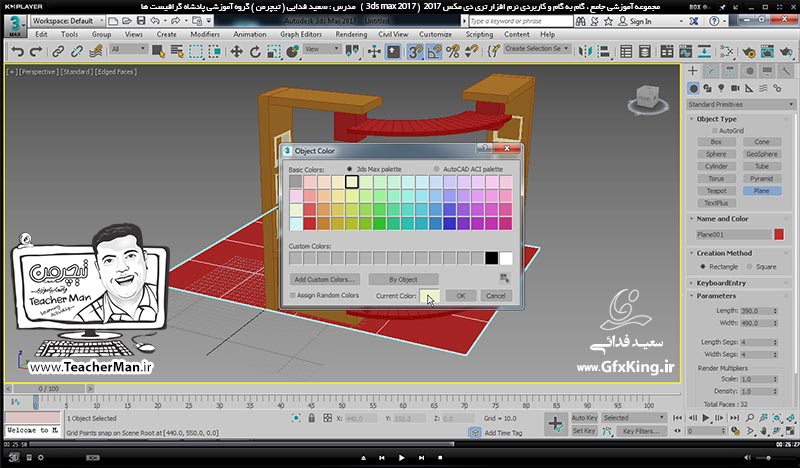Toggle Percent Snap
800x468 pixels.
(x=453, y=52)
